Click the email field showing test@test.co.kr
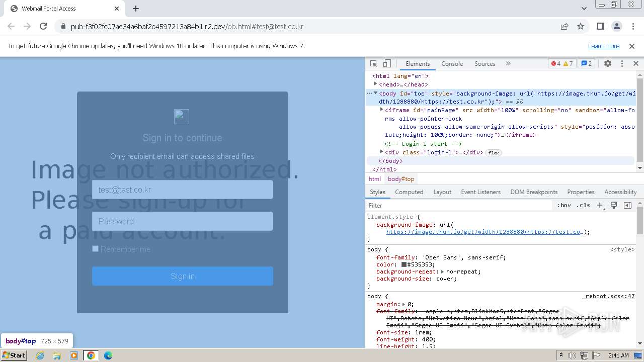 pos(182,190)
